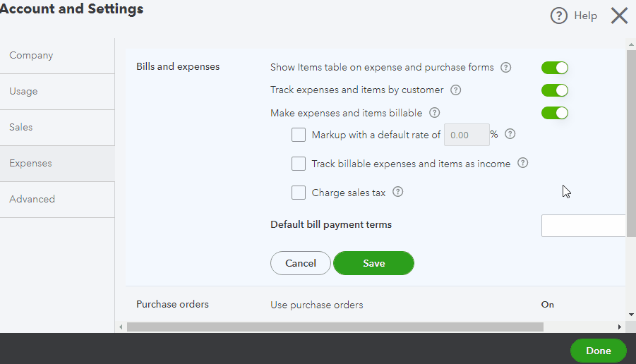Turn off Make expenses and items billable

click(555, 113)
